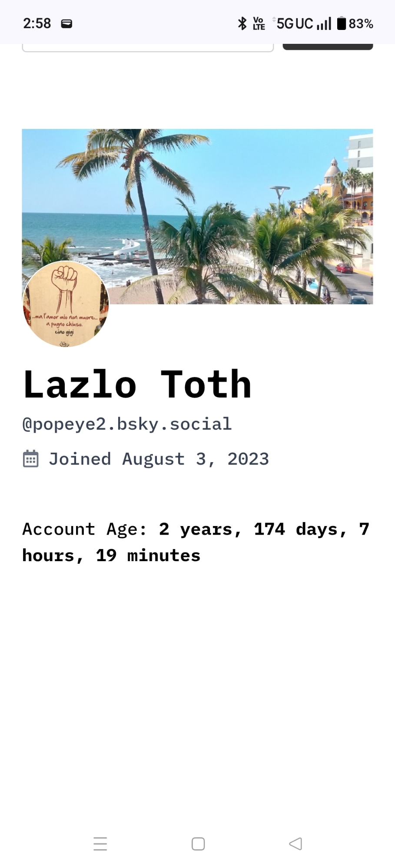Open the raised fist profile avatar
The width and height of the screenshot is (395, 868).
click(66, 304)
